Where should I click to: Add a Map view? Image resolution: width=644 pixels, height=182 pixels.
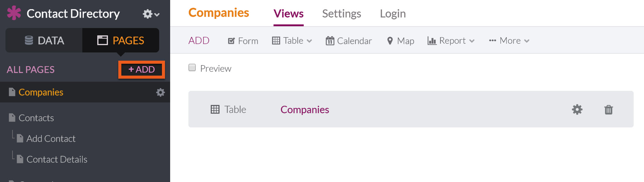400,41
